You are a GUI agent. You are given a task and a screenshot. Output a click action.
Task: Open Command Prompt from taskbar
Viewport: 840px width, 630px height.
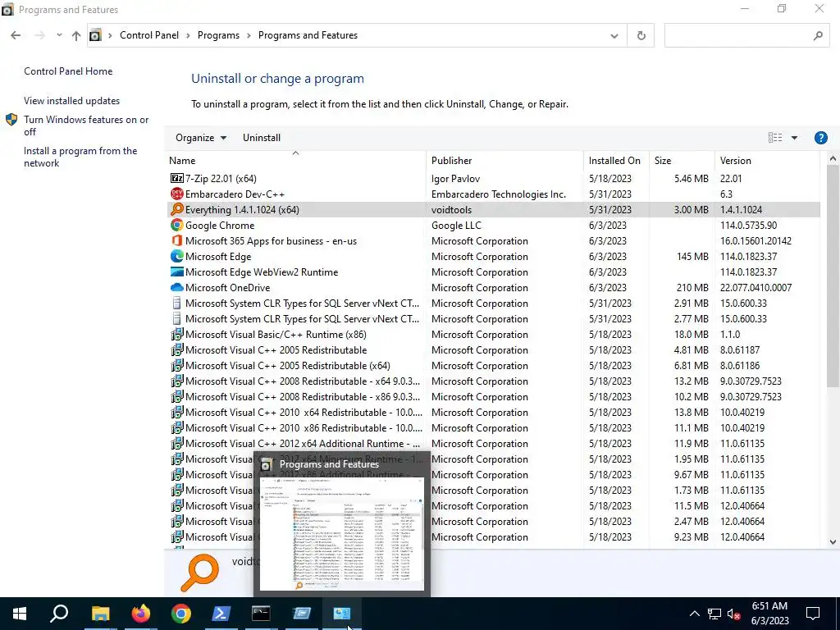(x=262, y=614)
